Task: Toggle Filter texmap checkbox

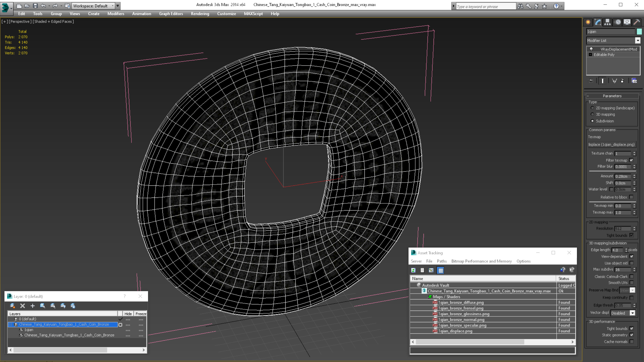Action: [631, 160]
